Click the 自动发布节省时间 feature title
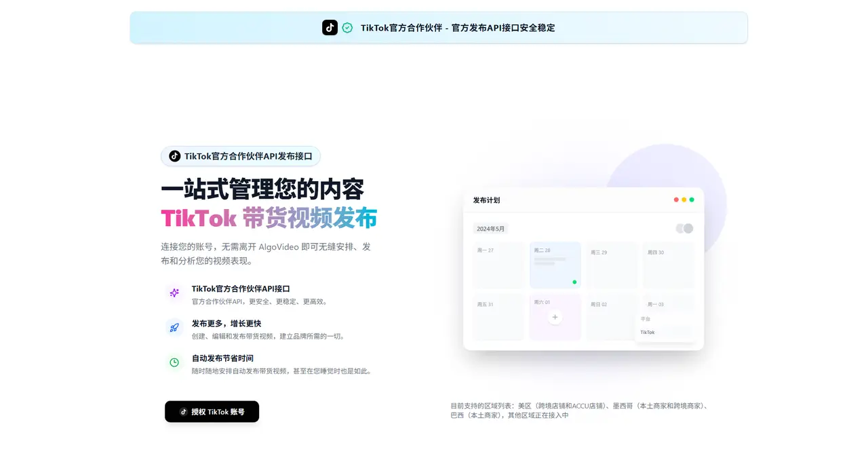 pos(222,358)
